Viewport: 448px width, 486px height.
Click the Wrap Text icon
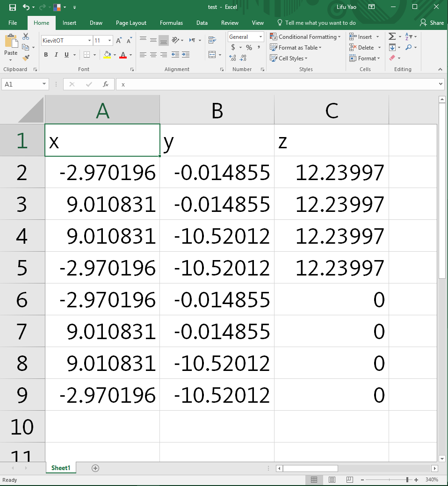coord(212,40)
